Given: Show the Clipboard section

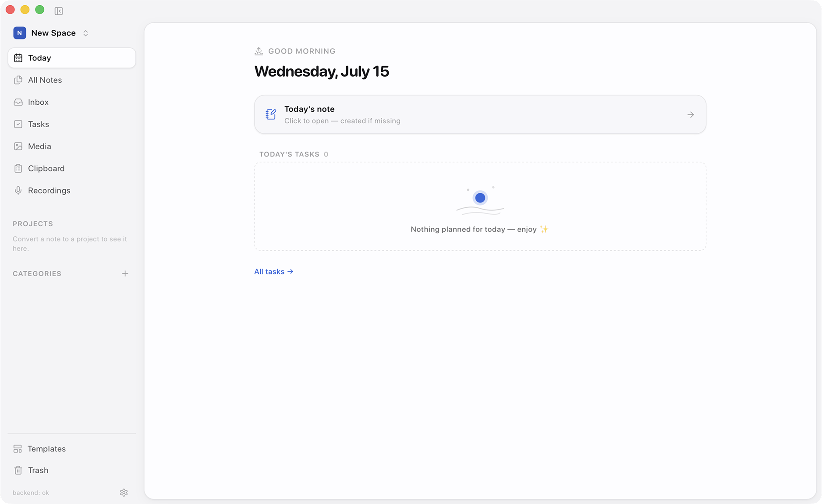Looking at the screenshot, I should click(x=72, y=168).
